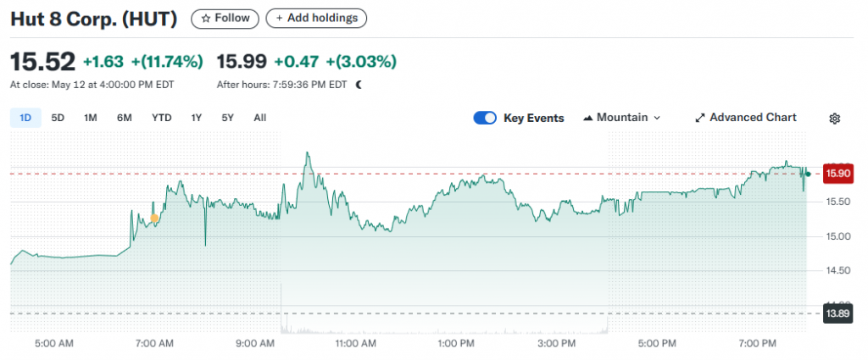Select the 1Y time range
868x360 pixels.
click(x=197, y=118)
